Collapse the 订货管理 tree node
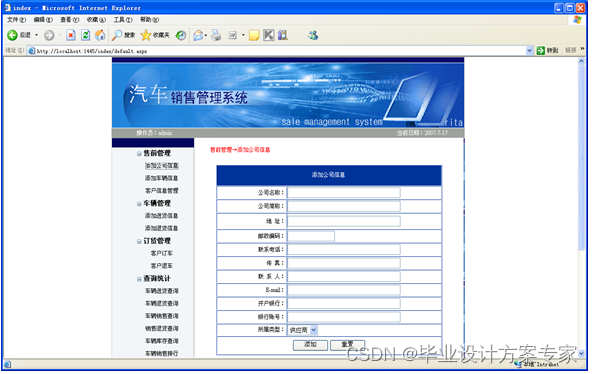This screenshot has height=374, width=592. [x=139, y=242]
